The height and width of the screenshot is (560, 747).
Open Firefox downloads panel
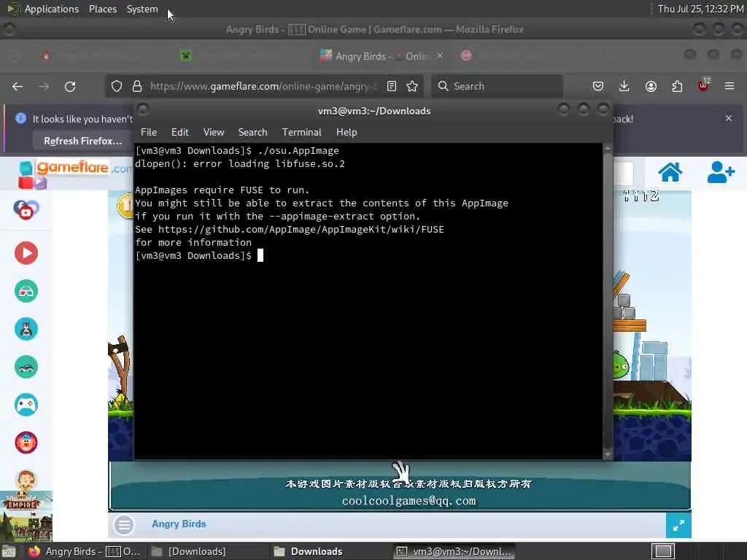(x=624, y=86)
